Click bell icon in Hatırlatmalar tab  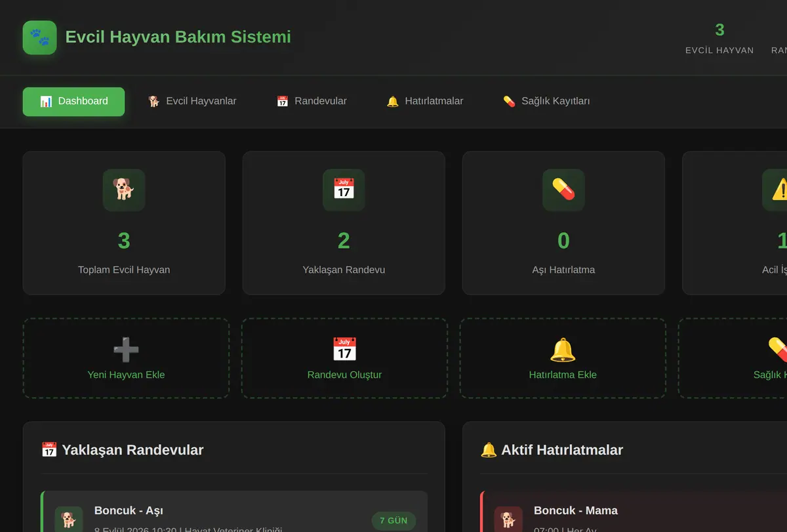pos(393,102)
